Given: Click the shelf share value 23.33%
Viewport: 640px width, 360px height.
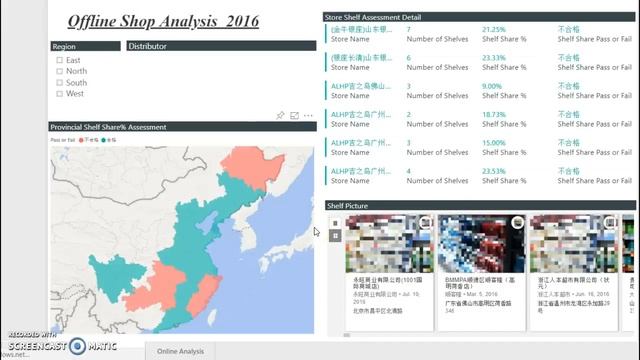Looking at the screenshot, I should [493, 58].
